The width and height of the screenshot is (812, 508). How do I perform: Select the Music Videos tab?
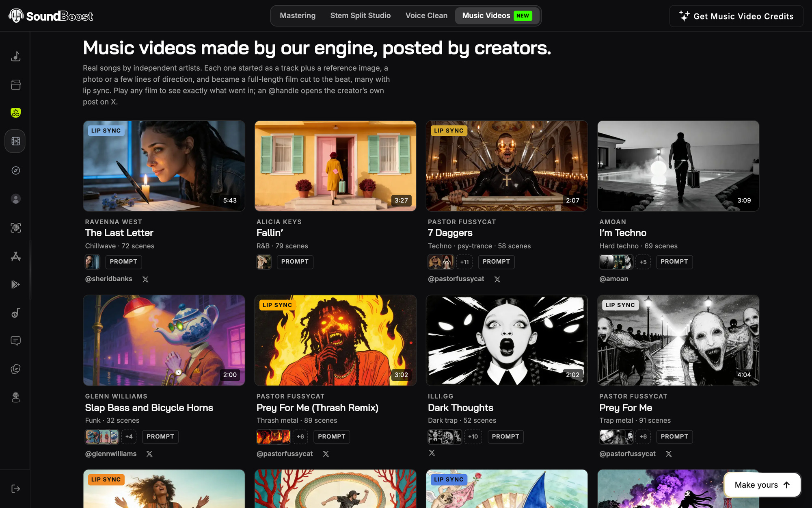tap(497, 15)
